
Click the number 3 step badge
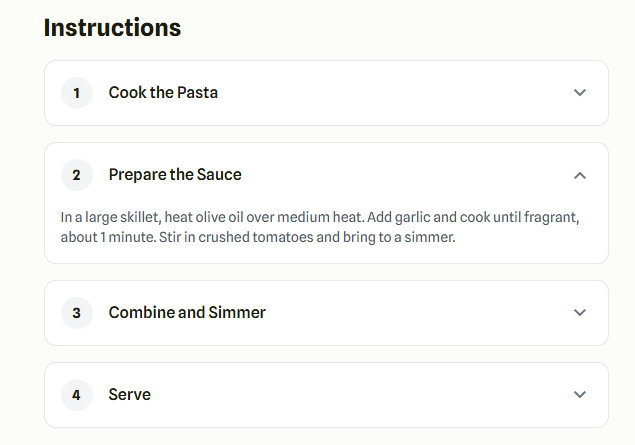tap(77, 313)
